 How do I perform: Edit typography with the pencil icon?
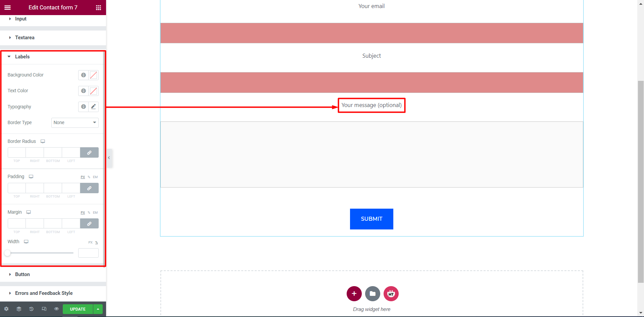(x=94, y=107)
